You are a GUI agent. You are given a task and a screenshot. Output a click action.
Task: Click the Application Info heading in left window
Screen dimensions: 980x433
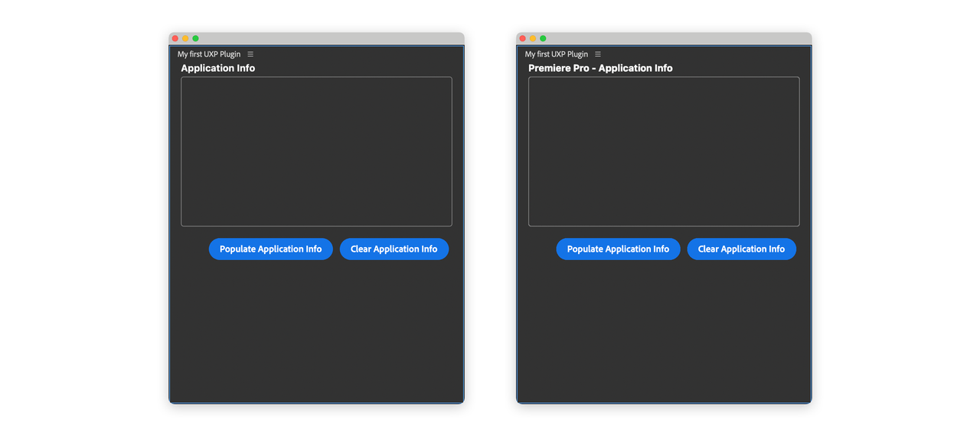click(x=218, y=68)
